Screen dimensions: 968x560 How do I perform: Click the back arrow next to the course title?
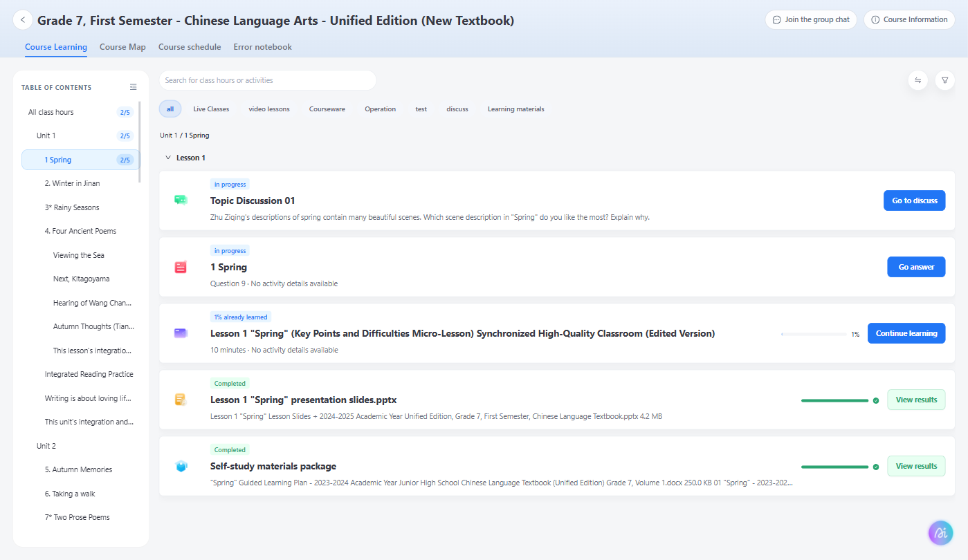(23, 20)
